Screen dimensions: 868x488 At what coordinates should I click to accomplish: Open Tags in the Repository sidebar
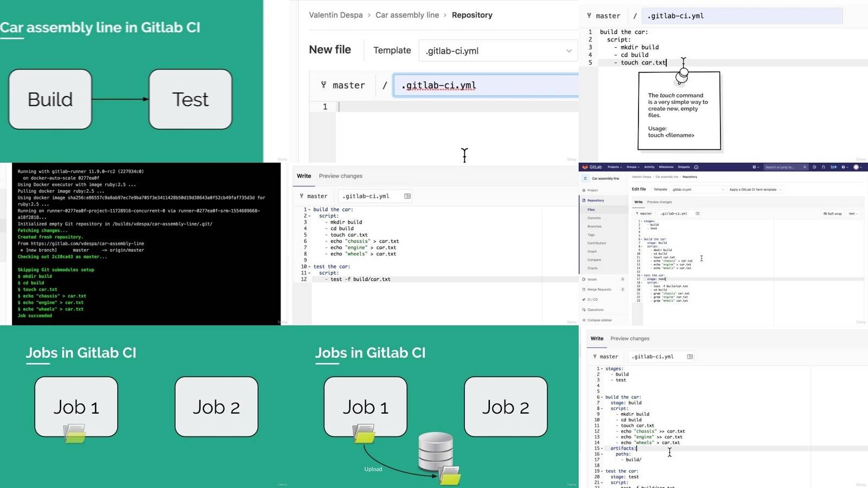pos(591,235)
